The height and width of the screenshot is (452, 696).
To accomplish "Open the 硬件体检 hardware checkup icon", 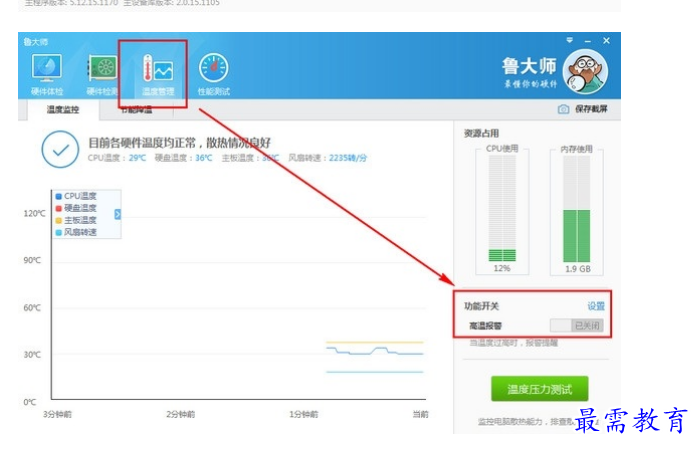I will [47, 74].
